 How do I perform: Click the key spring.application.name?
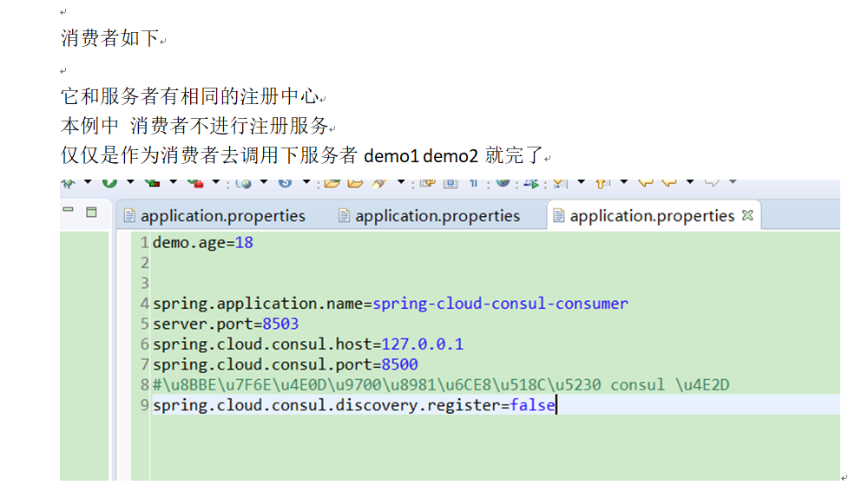[258, 304]
